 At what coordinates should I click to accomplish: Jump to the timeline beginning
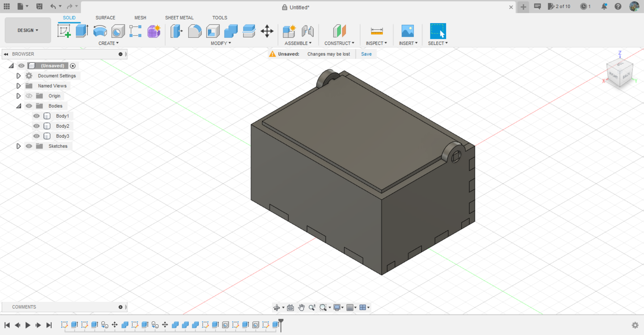[7, 325]
